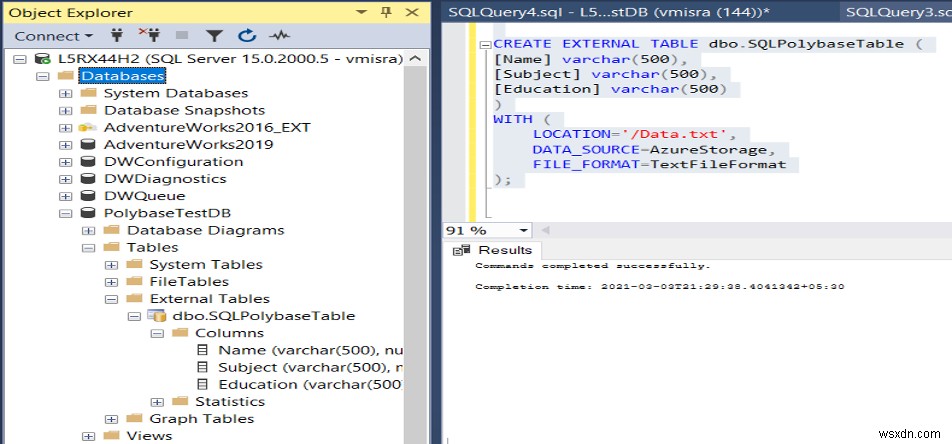The height and width of the screenshot is (444, 952).
Task: Expand the Views folder
Action: (x=89, y=436)
